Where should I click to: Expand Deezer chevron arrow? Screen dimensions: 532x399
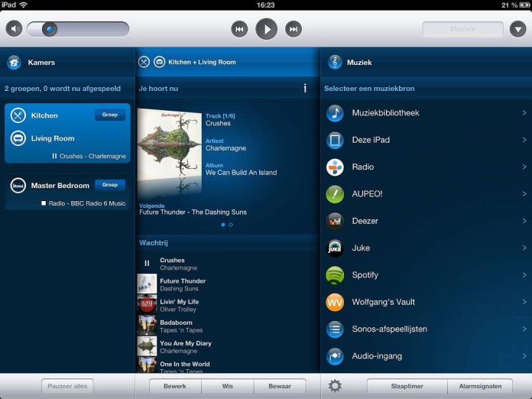click(524, 221)
